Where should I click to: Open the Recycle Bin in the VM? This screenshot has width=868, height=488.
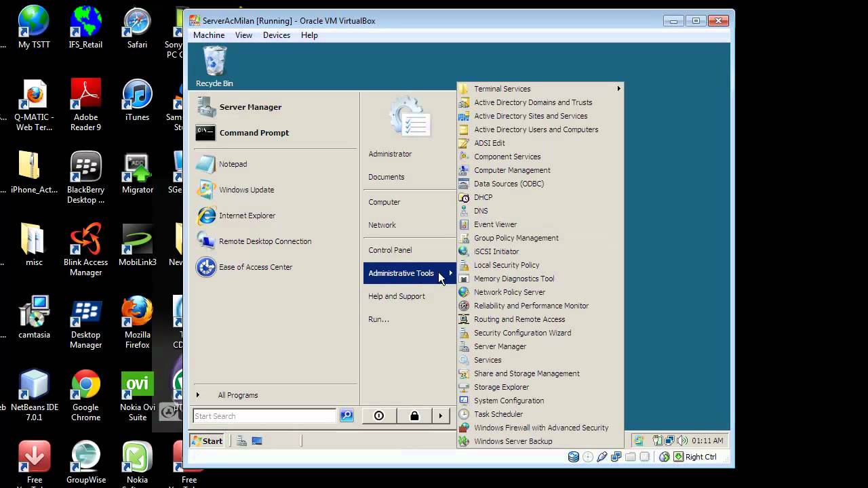pyautogui.click(x=214, y=66)
